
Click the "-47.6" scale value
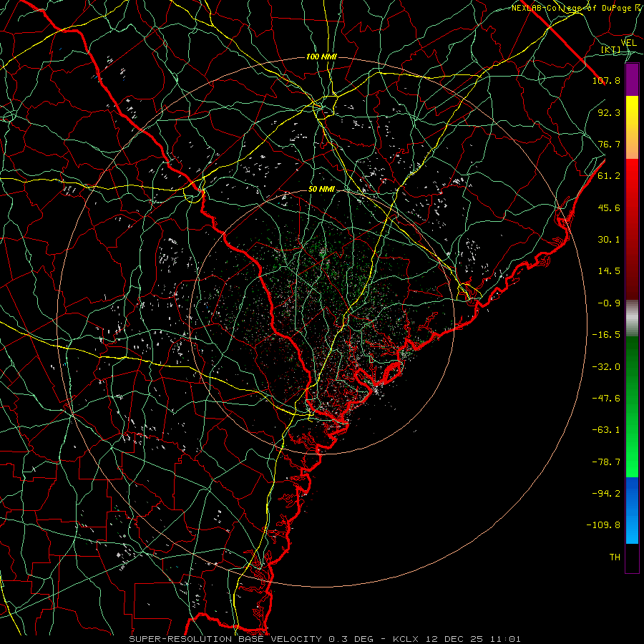606,399
